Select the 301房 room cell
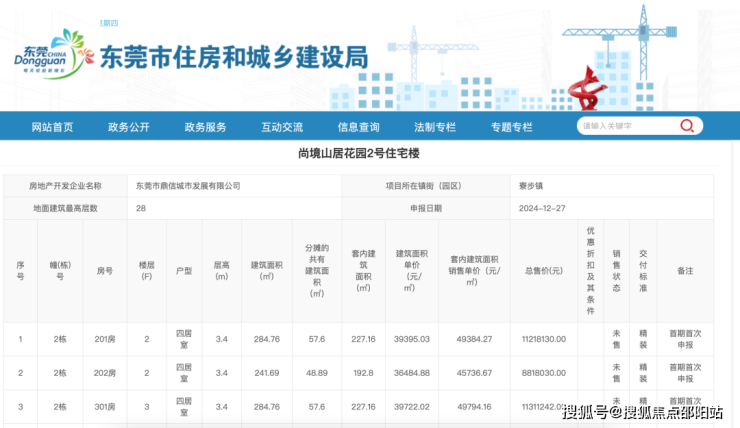The image size is (740, 428). click(x=105, y=406)
